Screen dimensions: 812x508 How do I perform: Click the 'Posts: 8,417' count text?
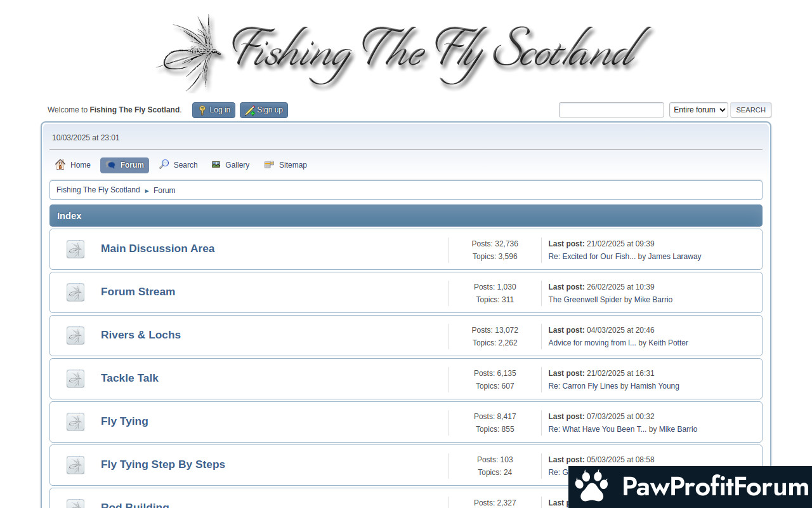point(495,417)
